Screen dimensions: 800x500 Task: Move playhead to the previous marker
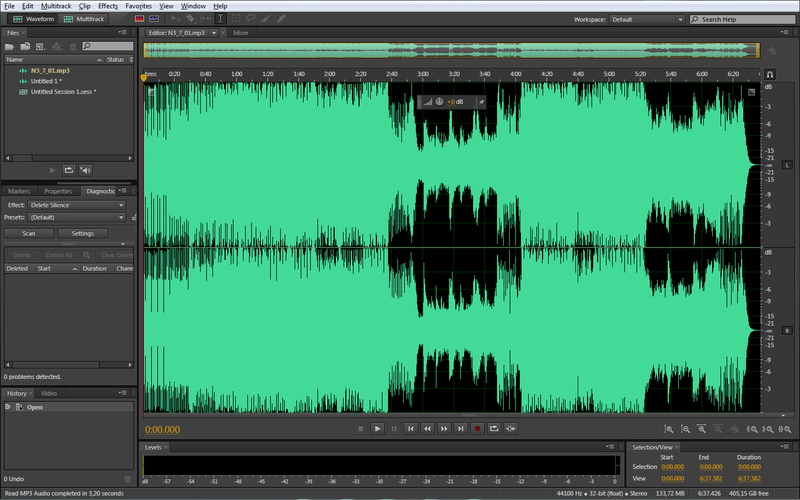click(x=410, y=428)
